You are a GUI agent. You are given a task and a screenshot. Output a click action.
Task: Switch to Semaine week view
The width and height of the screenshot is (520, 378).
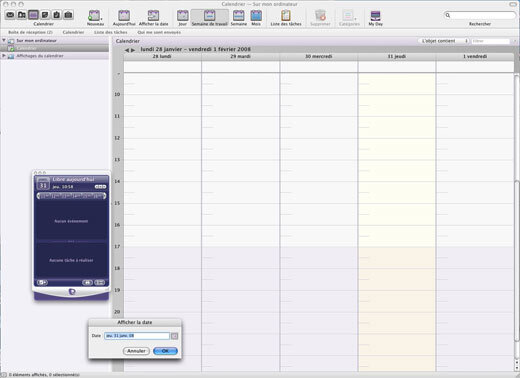(239, 16)
